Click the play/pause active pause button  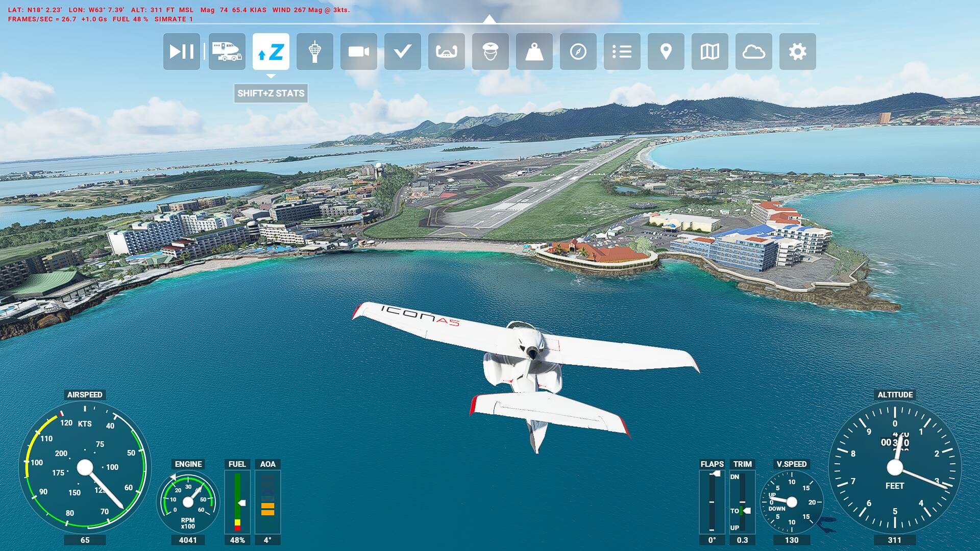click(181, 52)
